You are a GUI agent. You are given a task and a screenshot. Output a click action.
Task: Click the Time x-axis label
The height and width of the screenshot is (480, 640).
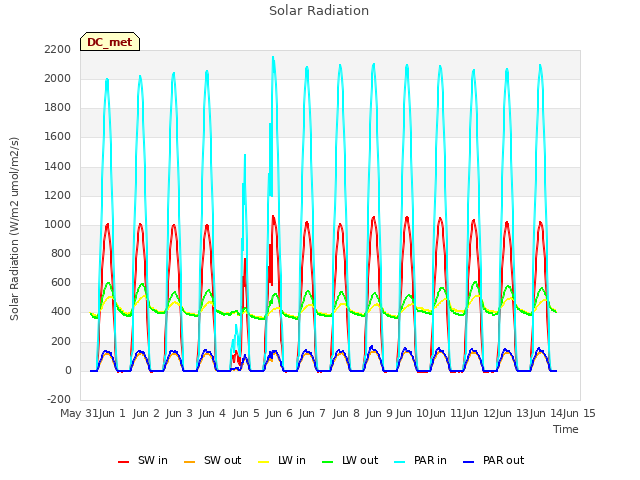(x=566, y=429)
